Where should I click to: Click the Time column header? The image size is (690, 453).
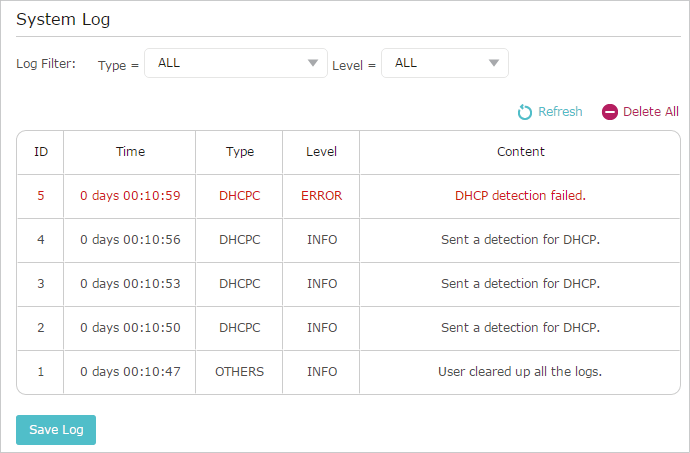[x=130, y=152]
